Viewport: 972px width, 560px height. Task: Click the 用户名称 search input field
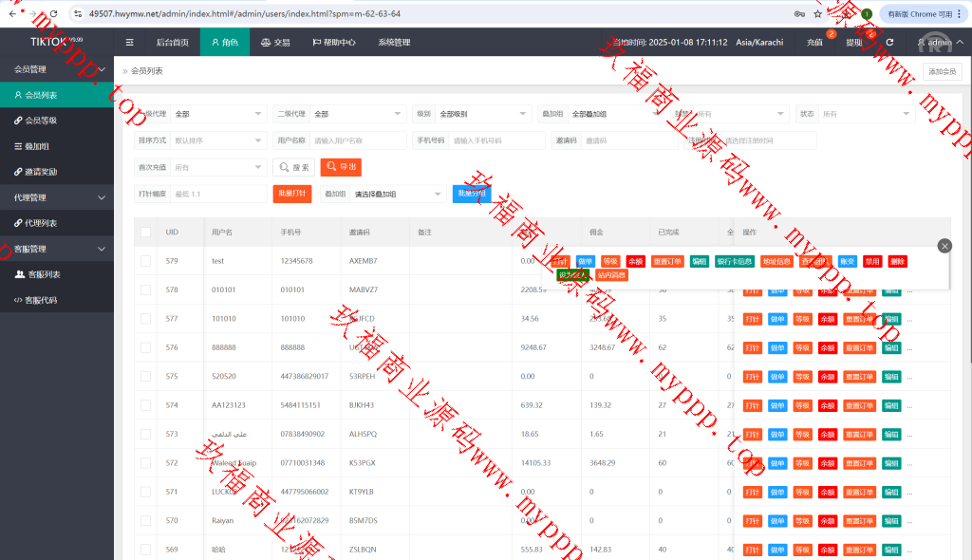pyautogui.click(x=357, y=140)
